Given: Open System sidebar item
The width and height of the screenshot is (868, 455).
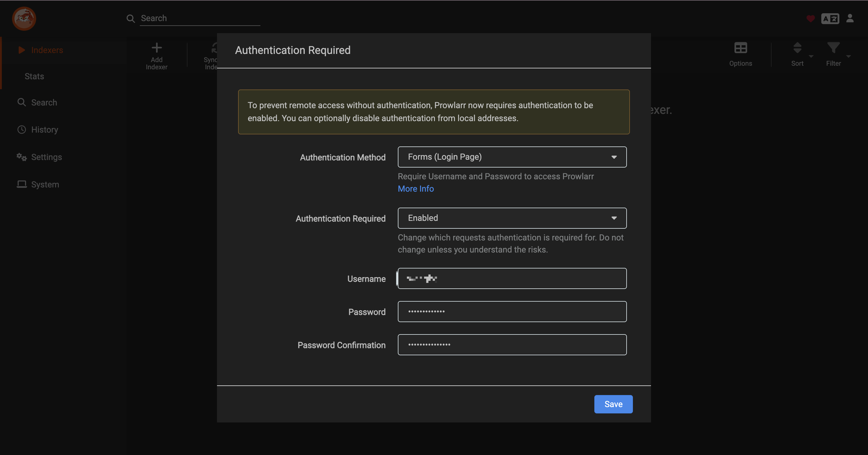Looking at the screenshot, I should (45, 184).
